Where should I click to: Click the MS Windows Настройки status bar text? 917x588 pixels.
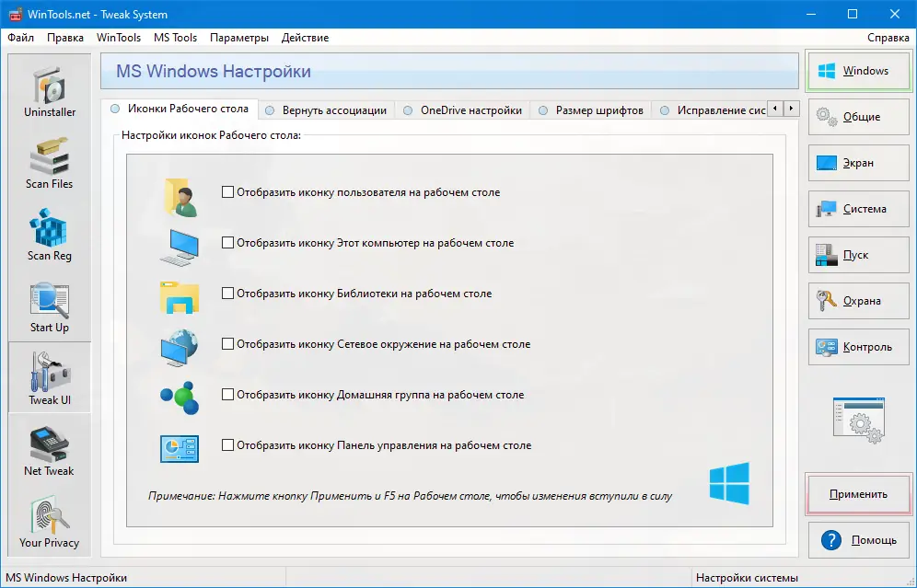66,578
